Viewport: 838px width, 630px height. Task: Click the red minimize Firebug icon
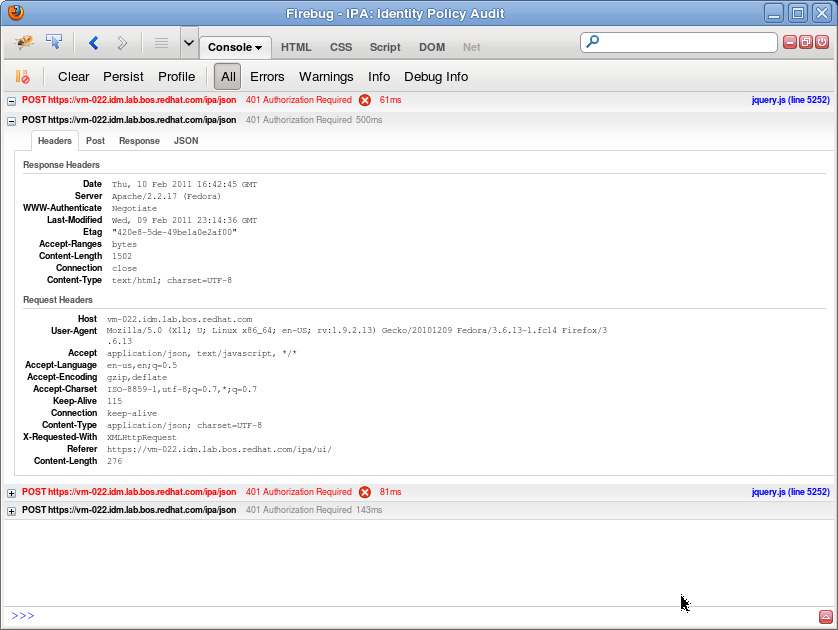(x=790, y=42)
